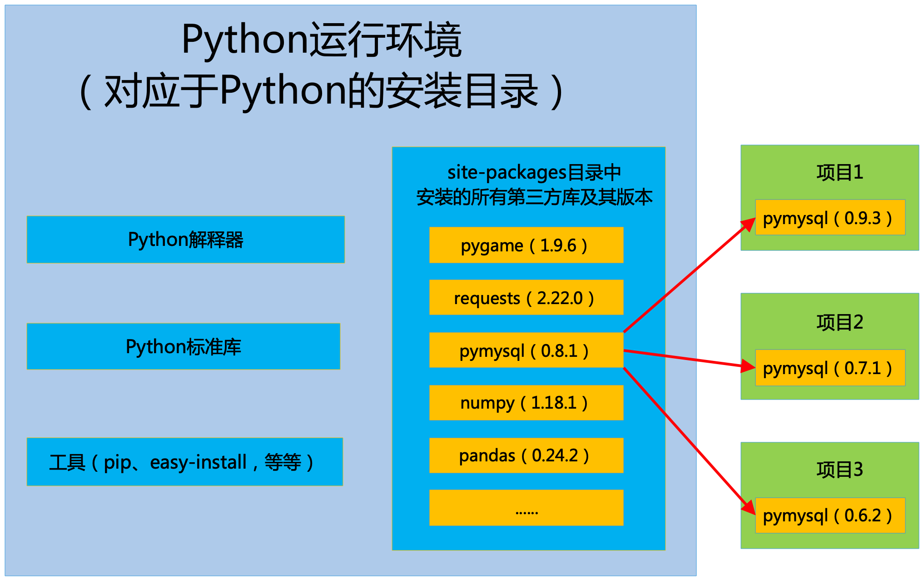Click the Python运行环境 title text

pos(322,40)
